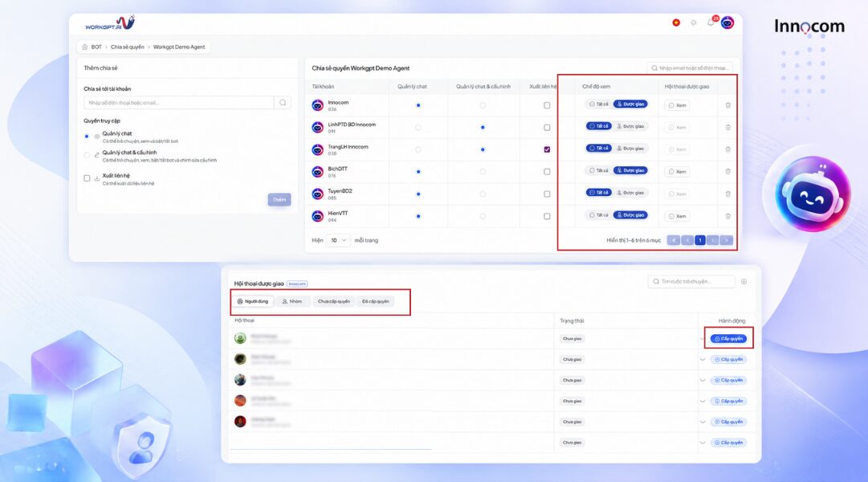Expand the chevron in fourth conversation row

703,401
